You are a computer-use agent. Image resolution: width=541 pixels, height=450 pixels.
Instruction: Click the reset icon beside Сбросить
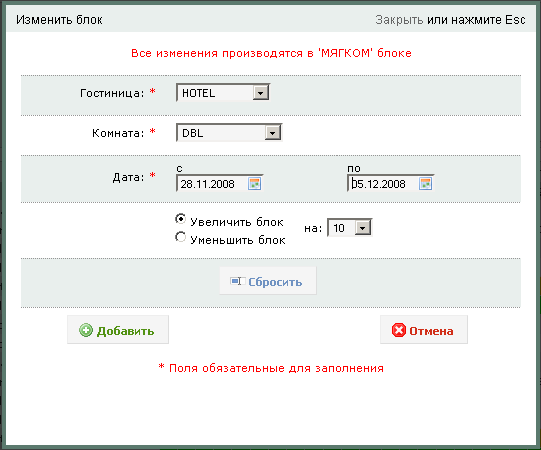pyautogui.click(x=238, y=281)
